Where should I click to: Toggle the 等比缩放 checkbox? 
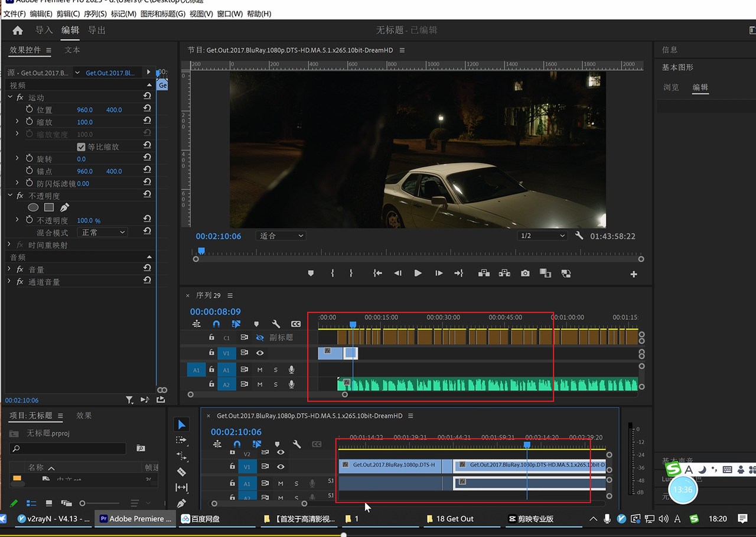[82, 147]
